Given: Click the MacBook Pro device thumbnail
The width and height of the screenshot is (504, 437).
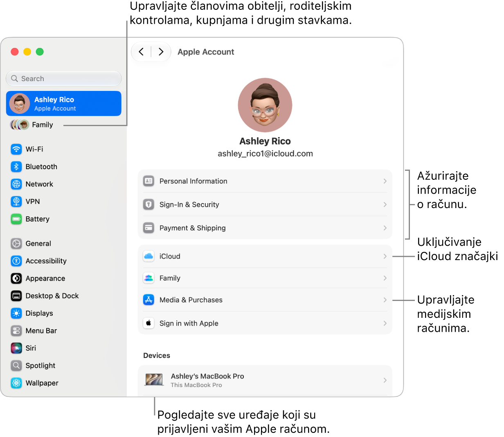Looking at the screenshot, I should pyautogui.click(x=154, y=380).
